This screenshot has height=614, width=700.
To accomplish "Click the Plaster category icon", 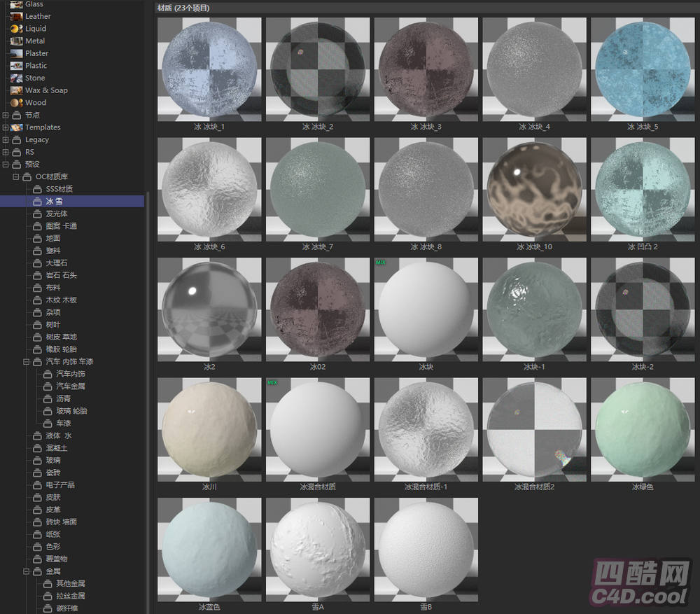I will coord(16,53).
